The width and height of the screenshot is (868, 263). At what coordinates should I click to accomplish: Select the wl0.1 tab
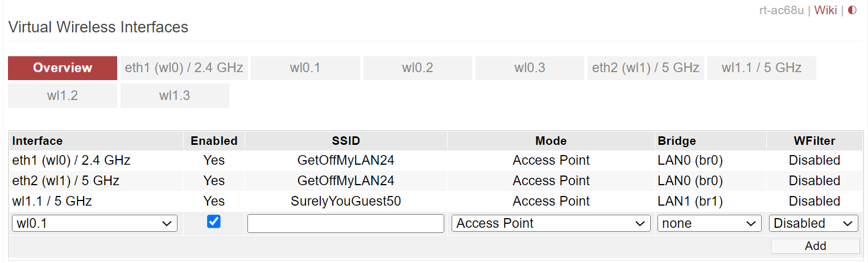(x=305, y=68)
